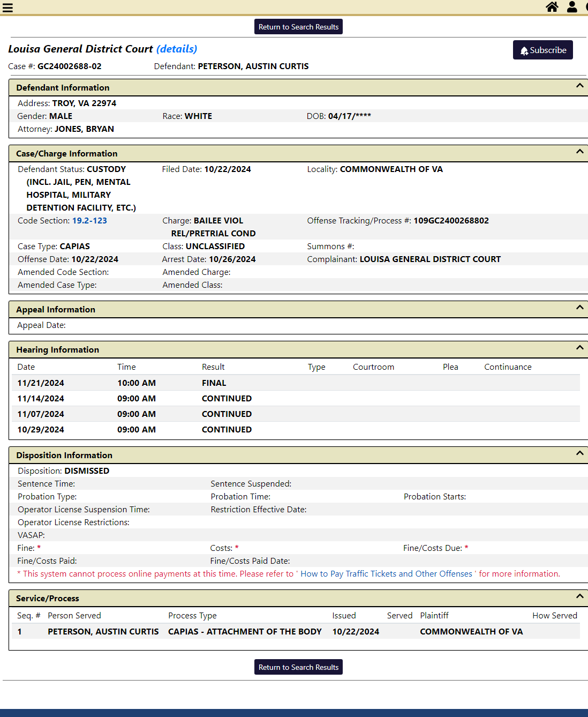Select the 10:00 AM hearing time
This screenshot has width=588, height=717.
[x=137, y=383]
